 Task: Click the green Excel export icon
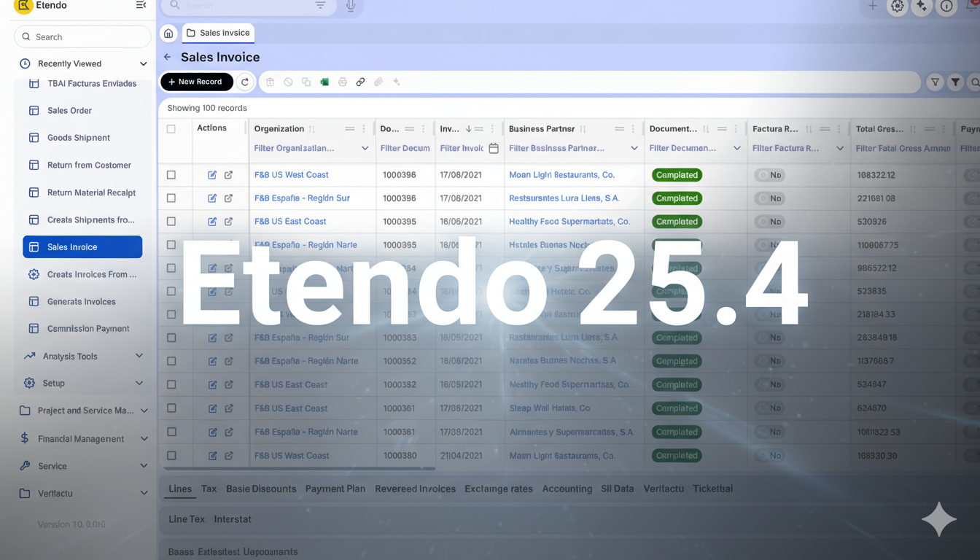pyautogui.click(x=324, y=82)
